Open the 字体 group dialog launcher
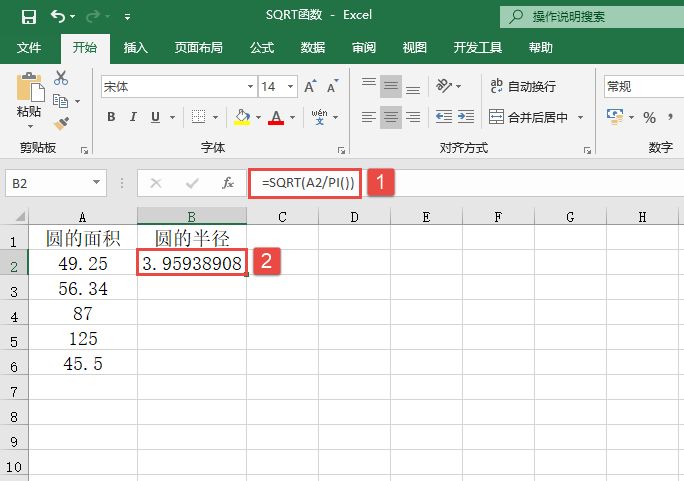The height and width of the screenshot is (481, 684). pyautogui.click(x=341, y=150)
